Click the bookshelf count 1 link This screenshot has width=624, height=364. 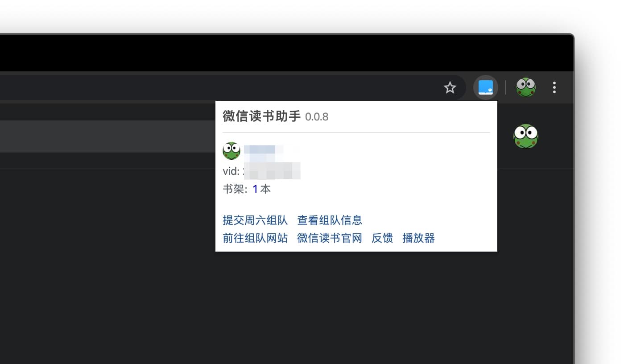coord(255,189)
